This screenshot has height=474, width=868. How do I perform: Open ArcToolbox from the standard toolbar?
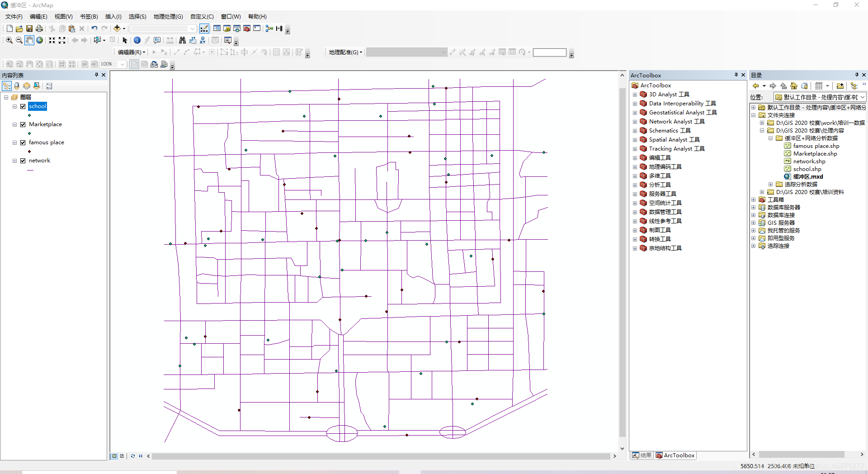(x=247, y=28)
